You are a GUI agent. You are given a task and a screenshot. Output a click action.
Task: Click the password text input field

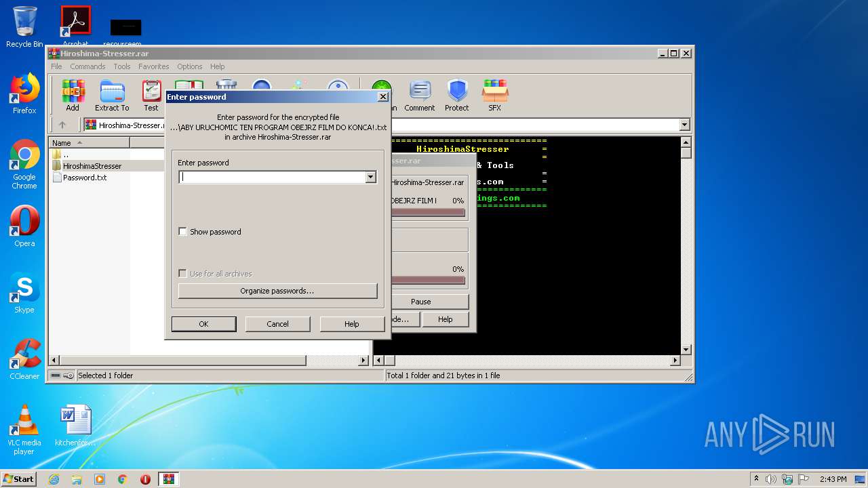click(272, 177)
